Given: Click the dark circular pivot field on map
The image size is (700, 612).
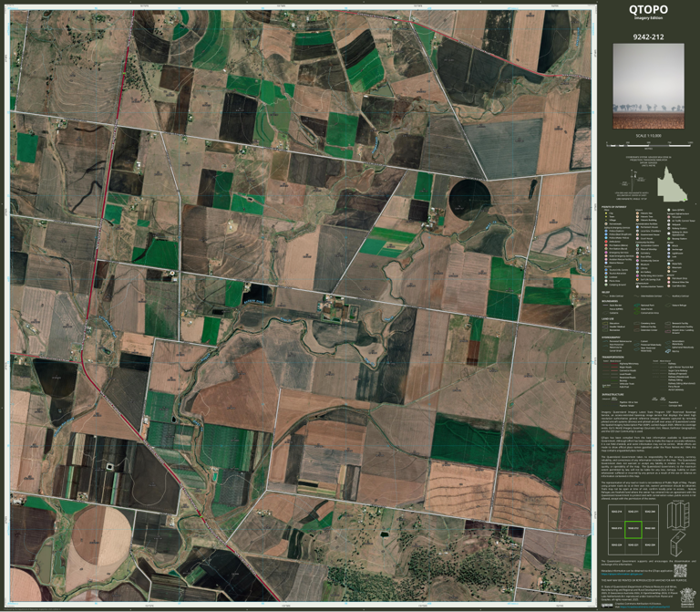Looking at the screenshot, I should (469, 200).
